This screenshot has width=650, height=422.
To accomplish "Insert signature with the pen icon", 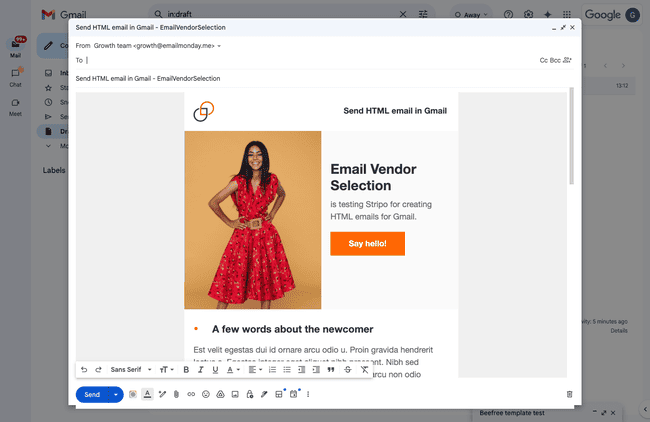I will click(x=264, y=394).
